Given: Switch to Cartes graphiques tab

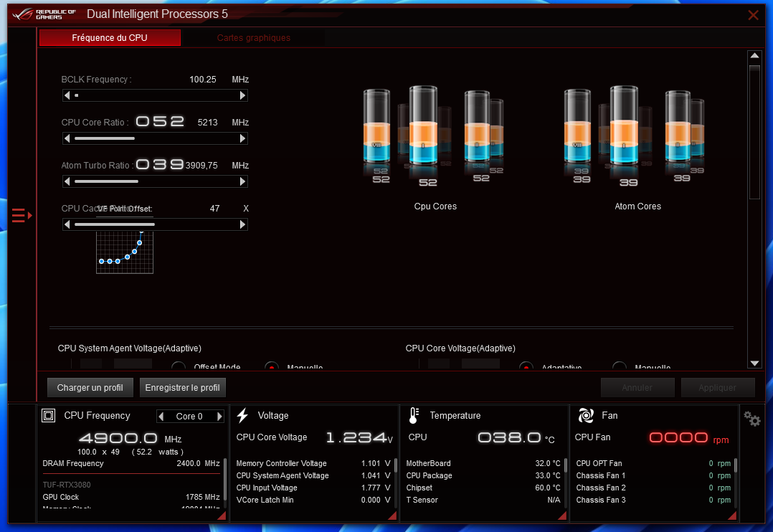Looking at the screenshot, I should [253, 37].
